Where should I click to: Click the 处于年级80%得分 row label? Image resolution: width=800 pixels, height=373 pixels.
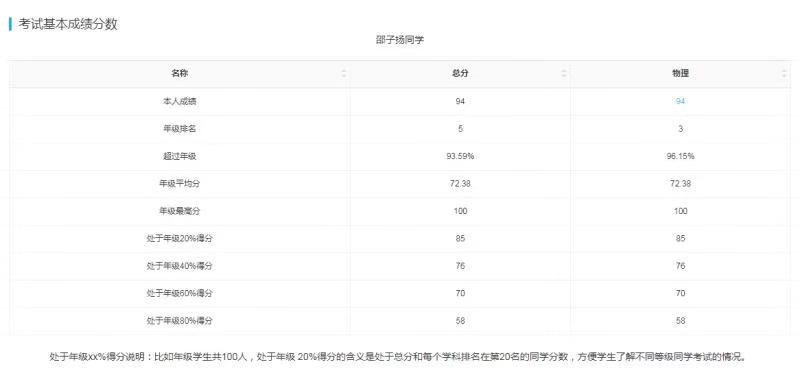click(180, 321)
